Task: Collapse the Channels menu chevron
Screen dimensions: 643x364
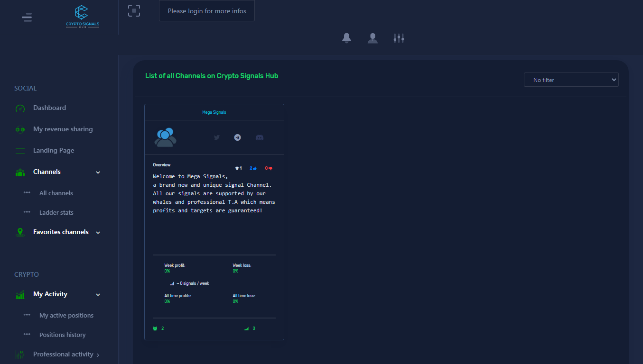Action: (x=98, y=173)
